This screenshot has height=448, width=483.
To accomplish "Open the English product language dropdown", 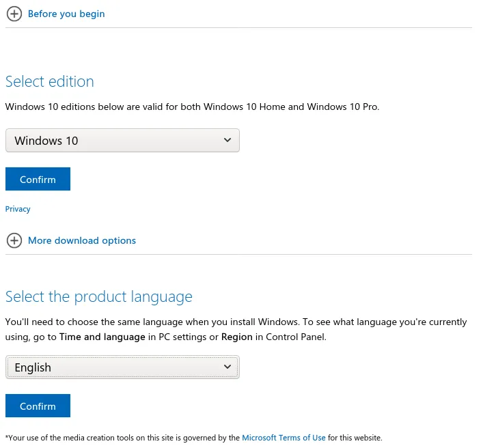I will click(122, 367).
